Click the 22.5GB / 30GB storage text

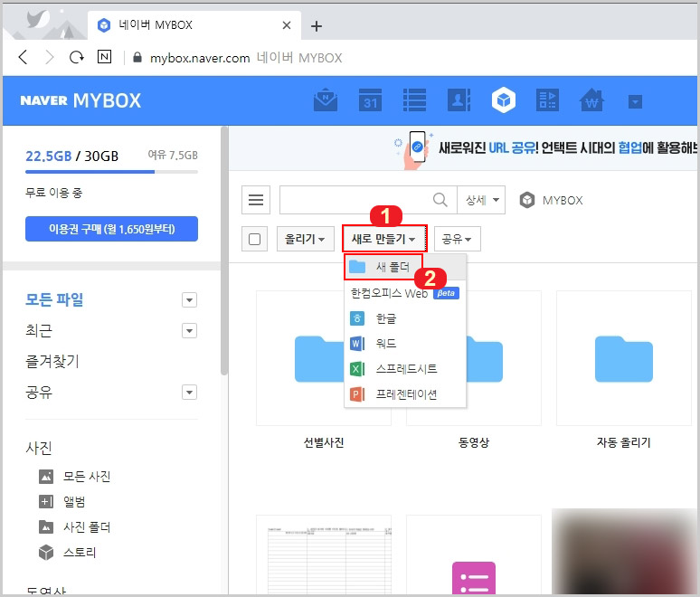click(71, 156)
